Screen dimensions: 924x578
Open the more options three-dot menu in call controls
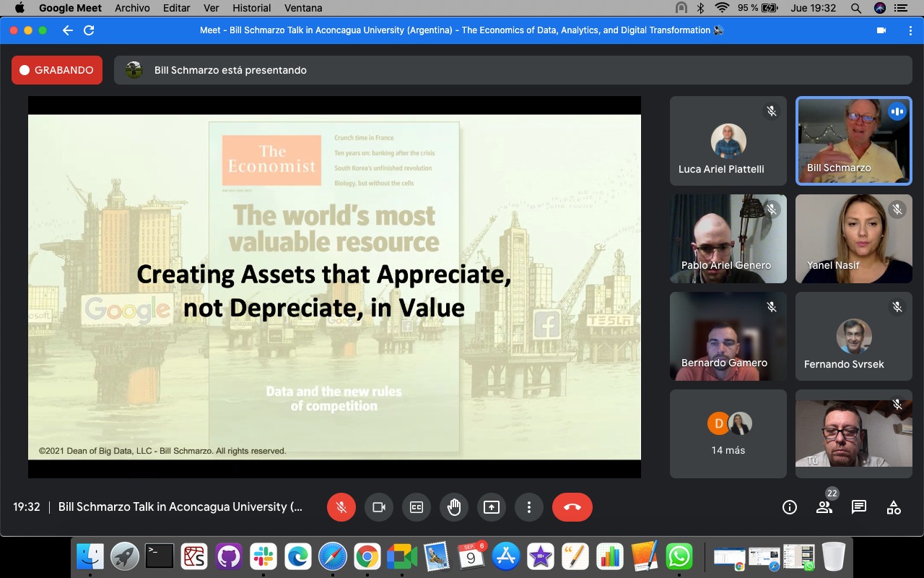[x=529, y=507]
